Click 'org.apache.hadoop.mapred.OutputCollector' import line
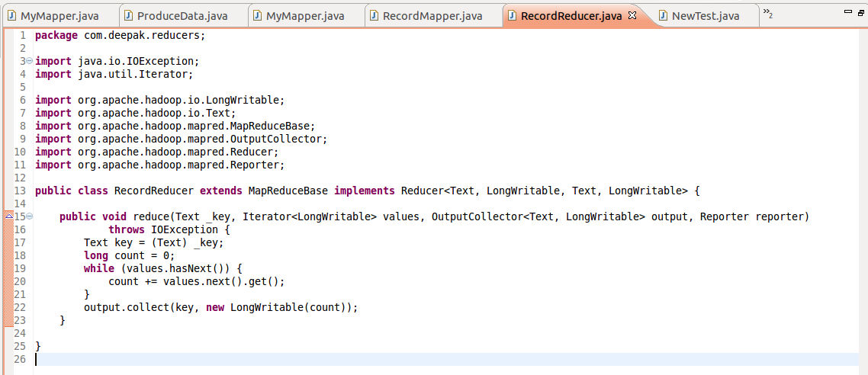 (x=181, y=139)
